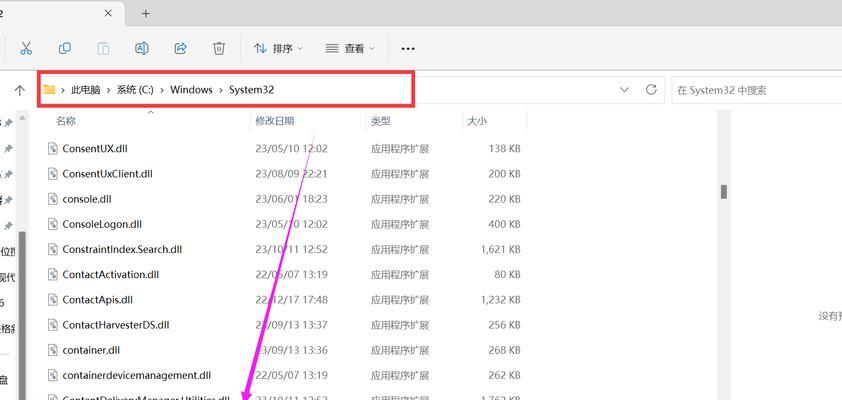The image size is (842, 400).
Task: Click the navigation pane scrollbar thumb
Action: (x=21, y=316)
